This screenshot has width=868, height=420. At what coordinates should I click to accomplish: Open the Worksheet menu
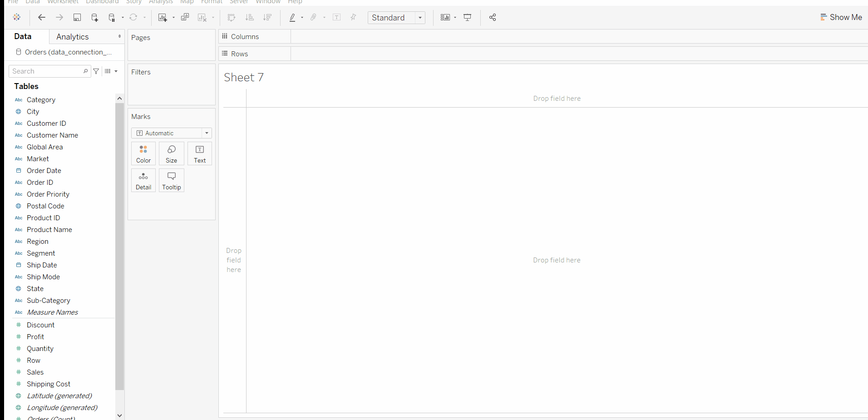click(x=63, y=2)
